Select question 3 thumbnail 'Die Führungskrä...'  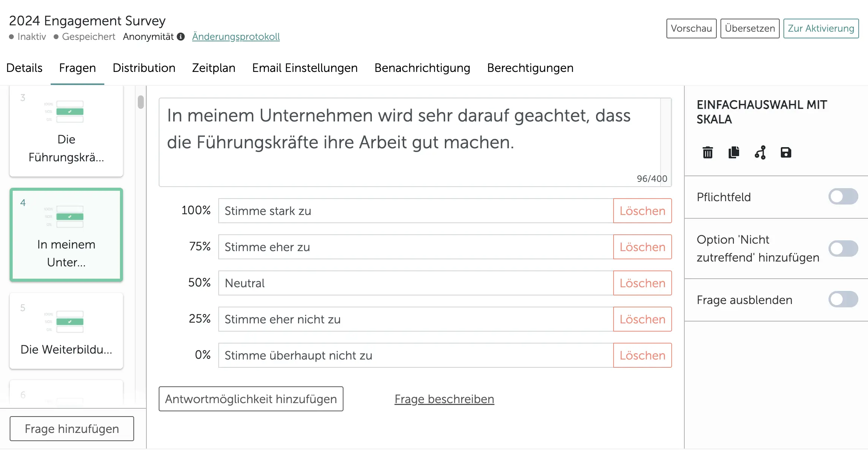[66, 131]
